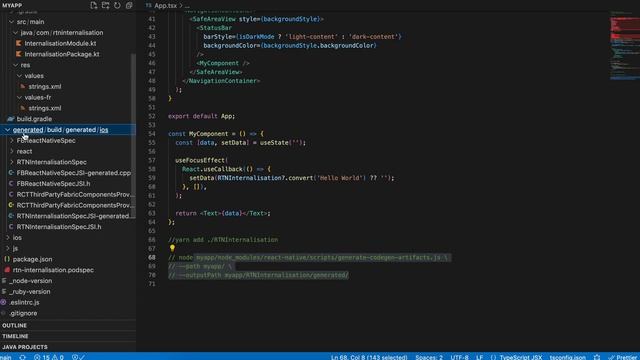Click line number 68 in the gutter
The height and width of the screenshot is (360, 640).
tap(152, 258)
